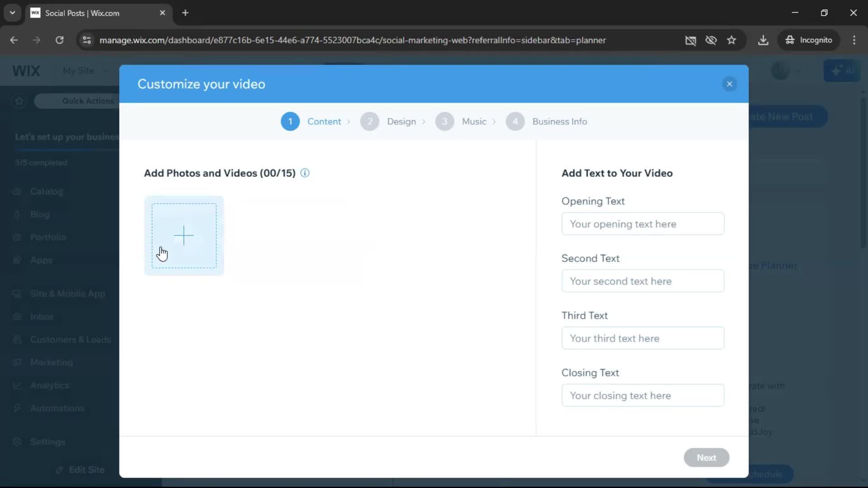
Task: Click the AI button in header
Action: tap(842, 70)
